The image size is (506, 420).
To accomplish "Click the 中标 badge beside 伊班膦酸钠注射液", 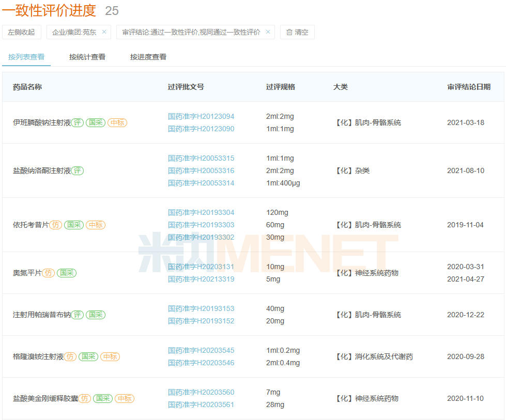I will (117, 123).
